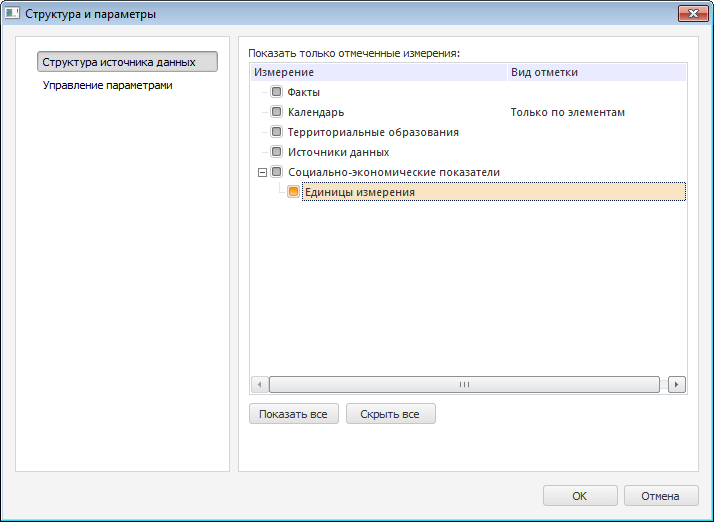Click the Вид отметки column header
Screen dimensions: 714x522
544,72
